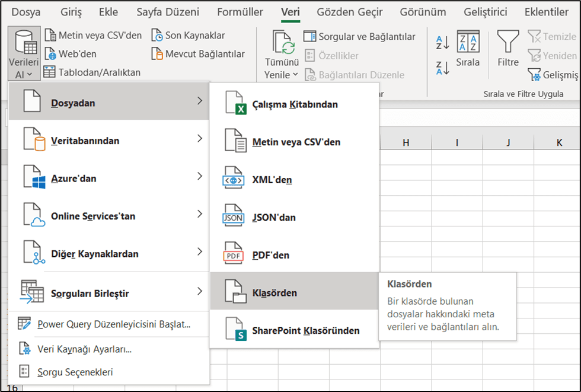Select the Dosyadan menu entry
Screen dimensions: 581x392
[109, 101]
